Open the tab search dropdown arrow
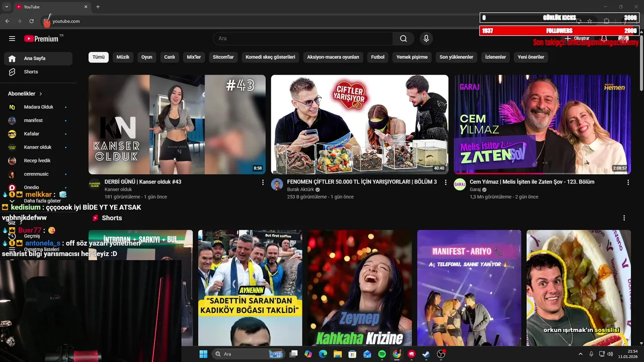The width and height of the screenshot is (644, 362). point(7,7)
